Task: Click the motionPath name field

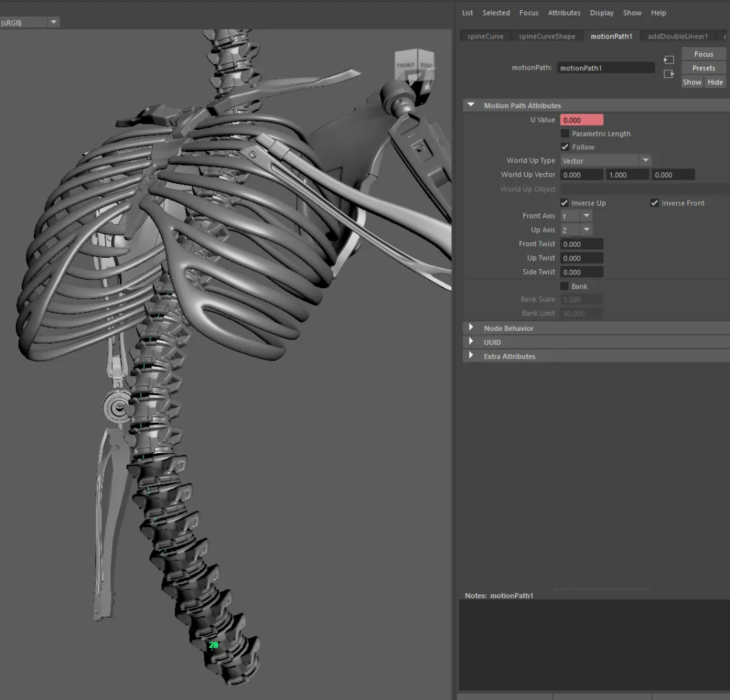Action: [606, 68]
